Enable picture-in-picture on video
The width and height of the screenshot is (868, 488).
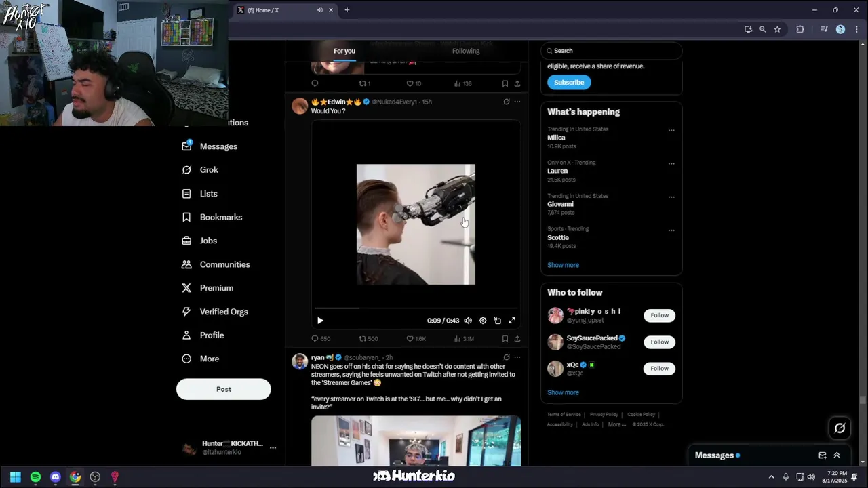(x=498, y=321)
